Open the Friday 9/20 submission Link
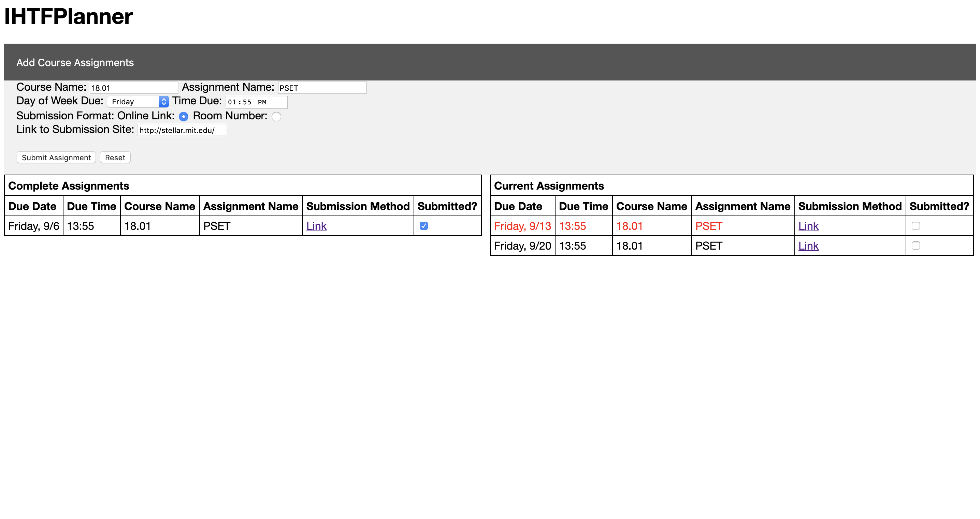Image resolution: width=980 pixels, height=519 pixels. (808, 246)
